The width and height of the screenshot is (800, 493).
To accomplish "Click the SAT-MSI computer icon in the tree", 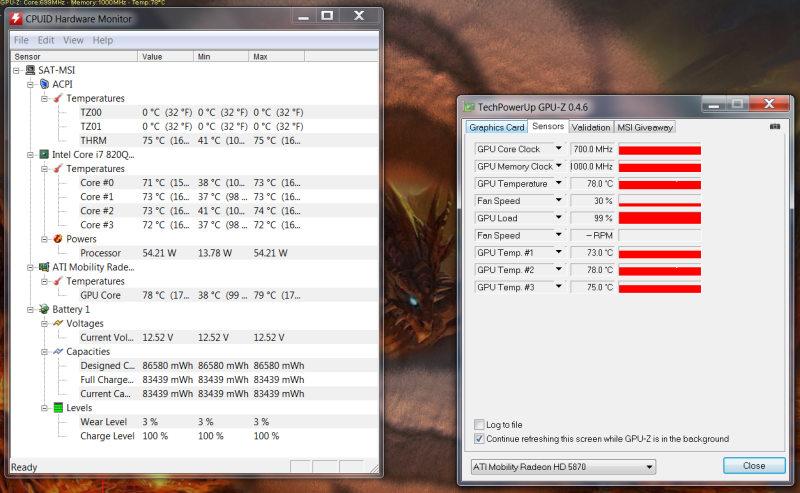I will click(31, 70).
